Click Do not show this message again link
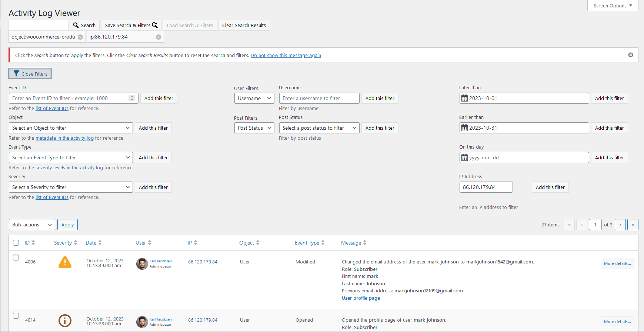Screen dimensions: 644x332 [286, 56]
